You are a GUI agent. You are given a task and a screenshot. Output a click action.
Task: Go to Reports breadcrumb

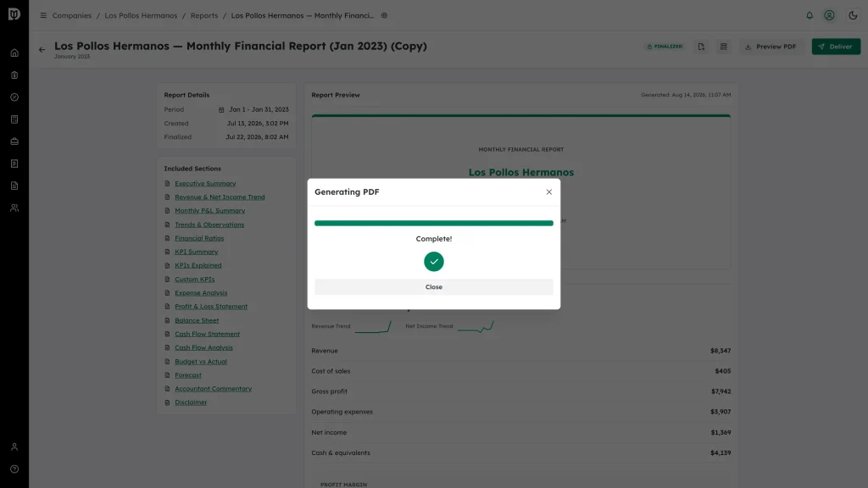point(203,15)
